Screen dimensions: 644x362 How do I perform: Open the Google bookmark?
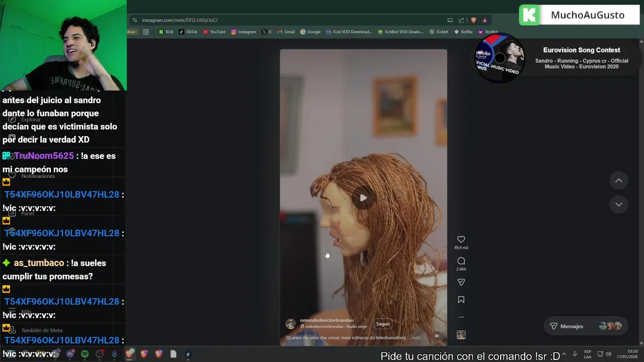point(310,32)
